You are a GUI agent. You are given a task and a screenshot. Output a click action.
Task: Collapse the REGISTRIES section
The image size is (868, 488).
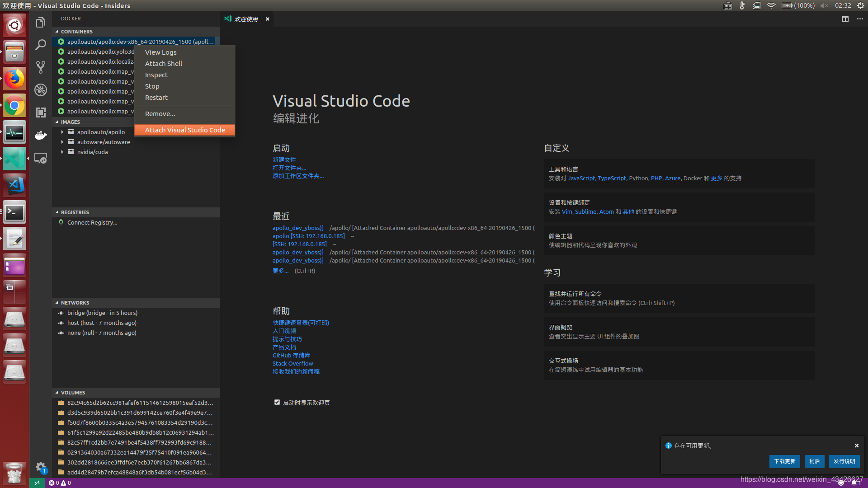(136, 212)
